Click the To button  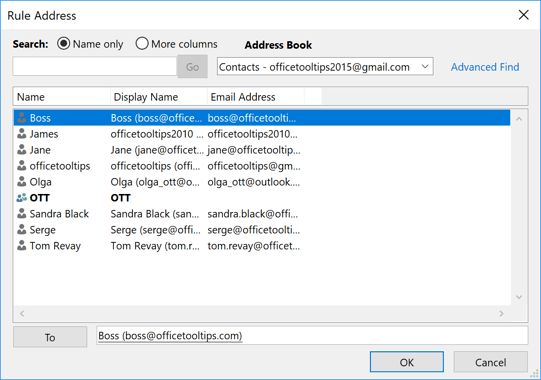50,337
